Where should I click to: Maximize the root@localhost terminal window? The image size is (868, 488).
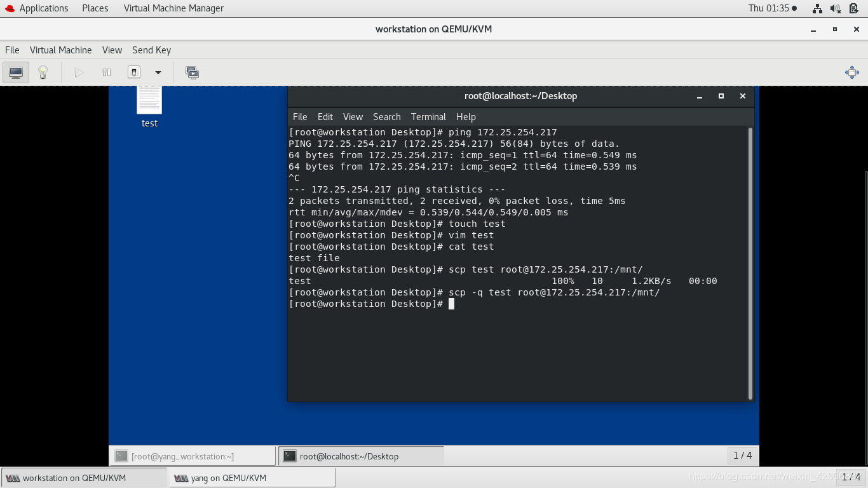[x=721, y=97]
